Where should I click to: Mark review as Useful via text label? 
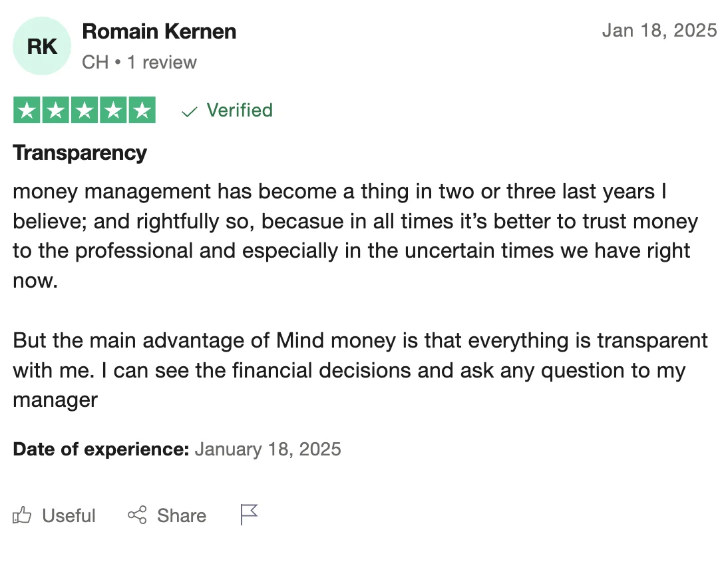coord(69,516)
